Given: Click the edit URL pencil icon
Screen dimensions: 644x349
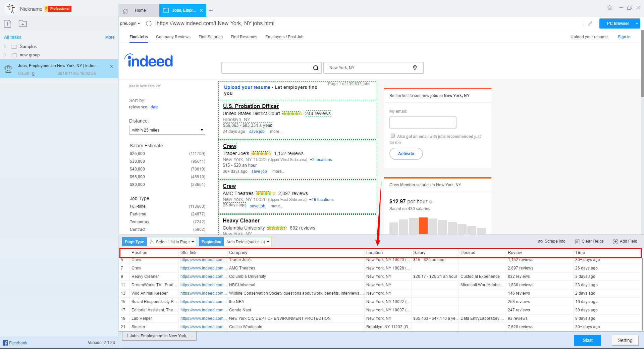Looking at the screenshot, I should [x=590, y=23].
